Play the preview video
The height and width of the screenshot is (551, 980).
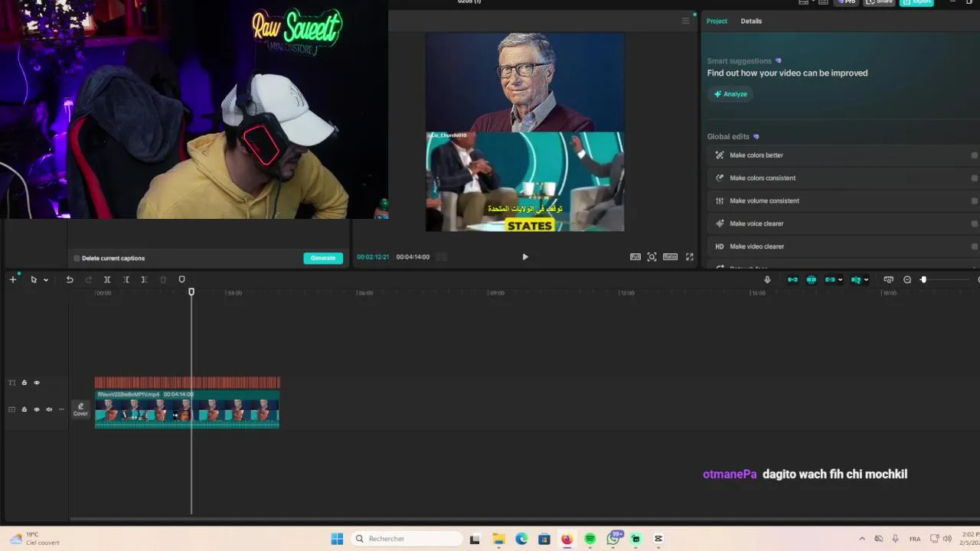[x=525, y=257]
